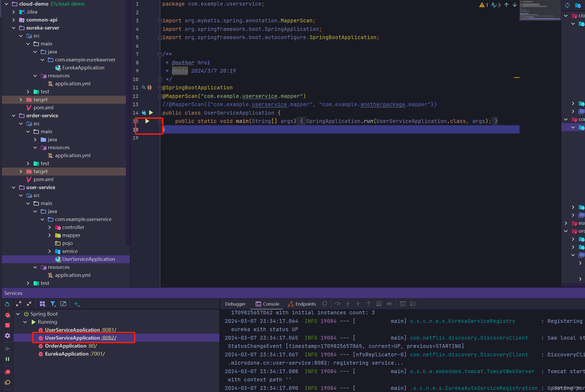Image resolution: width=585 pixels, height=392 pixels.
Task: Collapse the eureka-server module
Action: (x=14, y=28)
